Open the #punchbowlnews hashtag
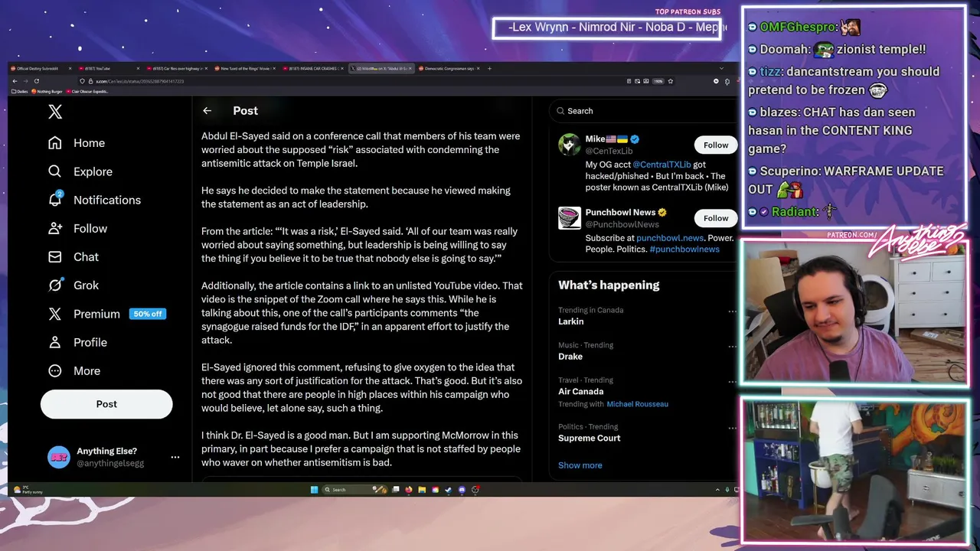This screenshot has width=980, height=551. 684,249
